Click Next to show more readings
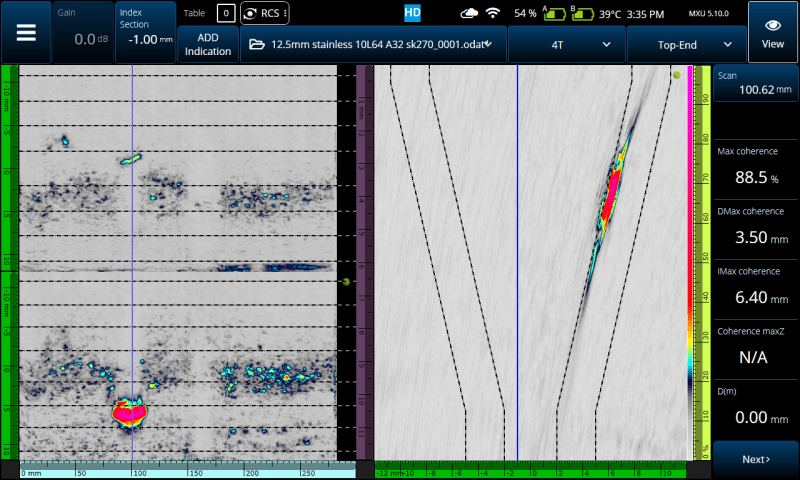This screenshot has width=800, height=480. click(x=755, y=459)
